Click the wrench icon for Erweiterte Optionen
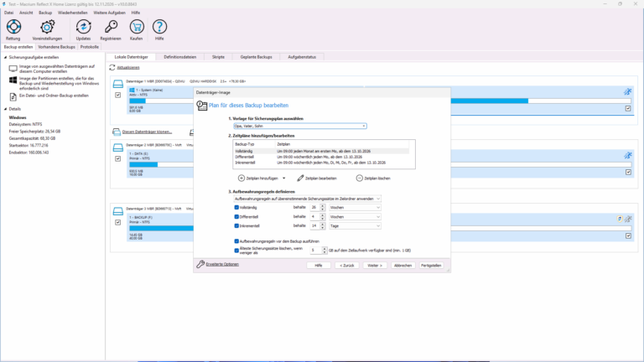The width and height of the screenshot is (644, 362). (x=200, y=264)
